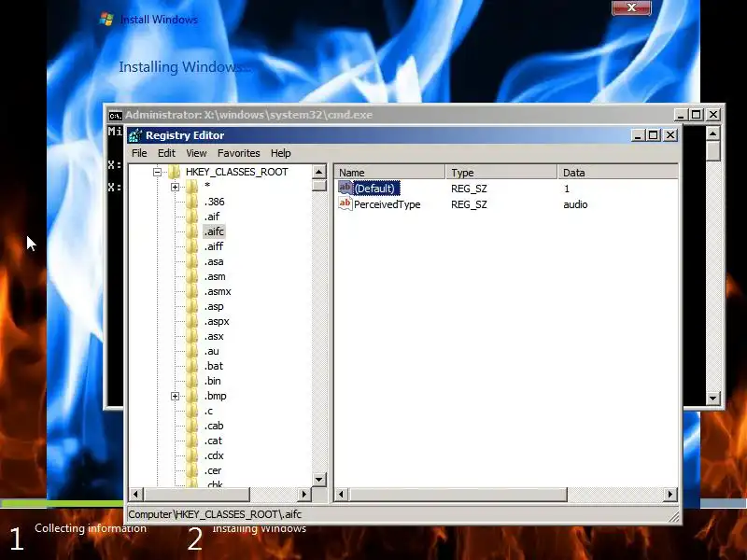
Task: Click the tree pane horizontal scrollbar thumb
Action: (x=196, y=495)
